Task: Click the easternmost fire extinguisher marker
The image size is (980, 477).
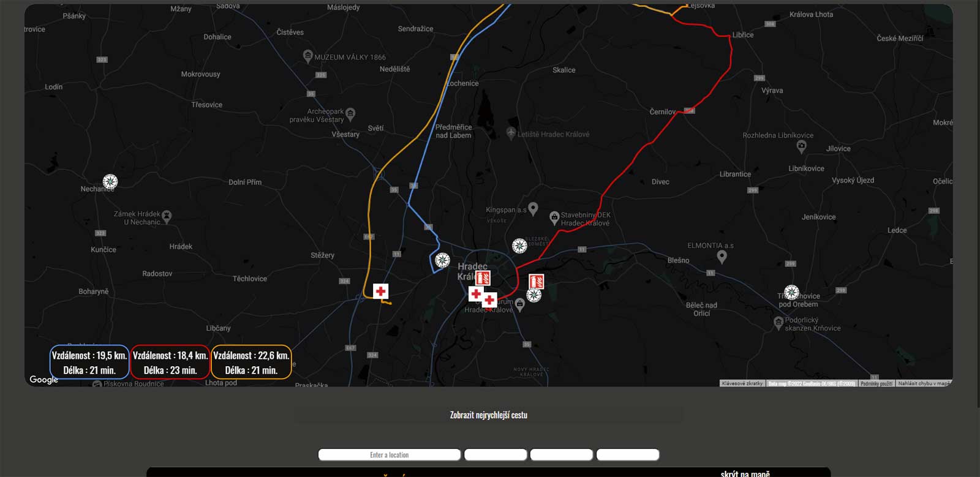Action: tap(536, 281)
